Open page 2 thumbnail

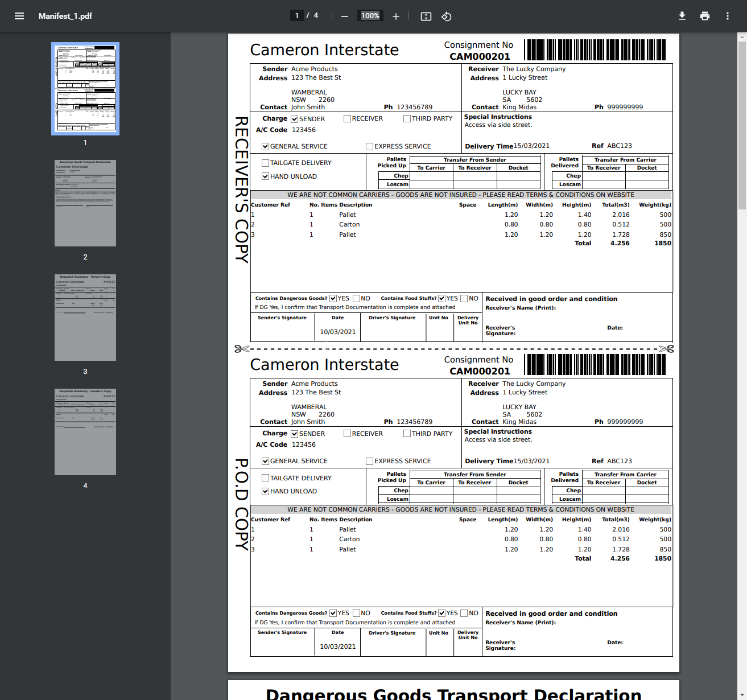point(85,203)
